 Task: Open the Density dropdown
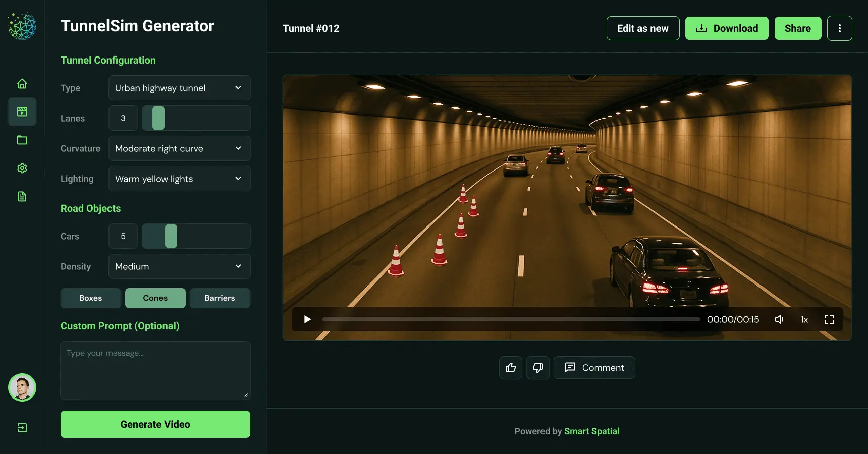(179, 266)
